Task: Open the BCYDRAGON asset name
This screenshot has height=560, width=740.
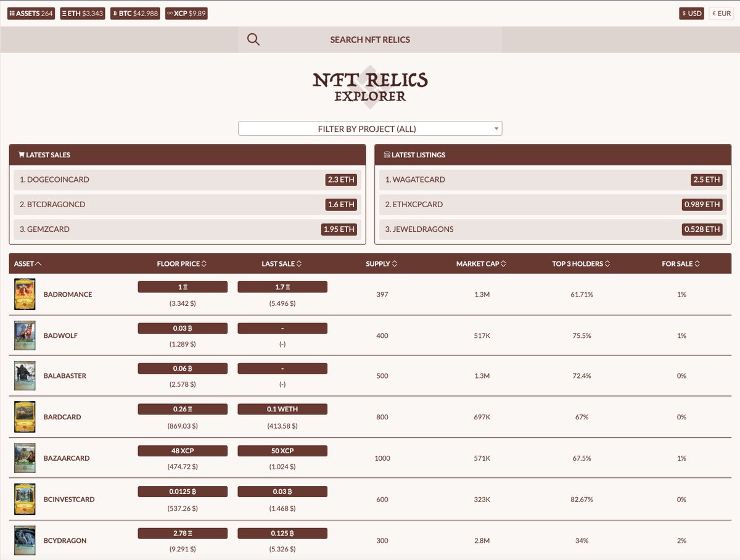Action: tap(65, 540)
